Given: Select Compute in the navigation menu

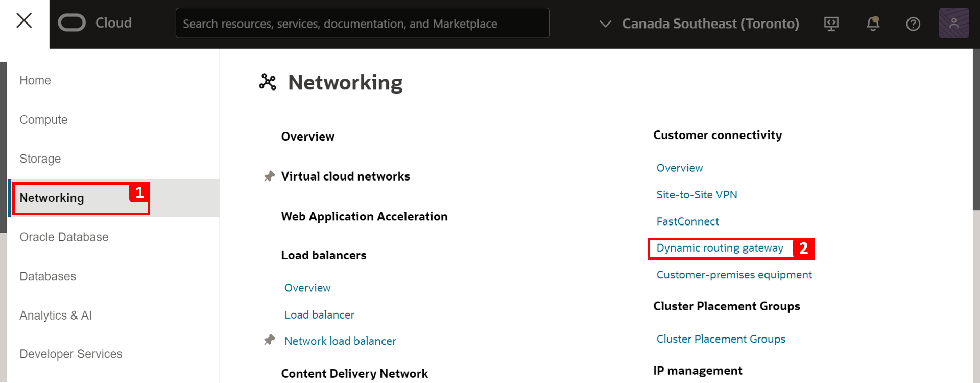Looking at the screenshot, I should point(43,120).
